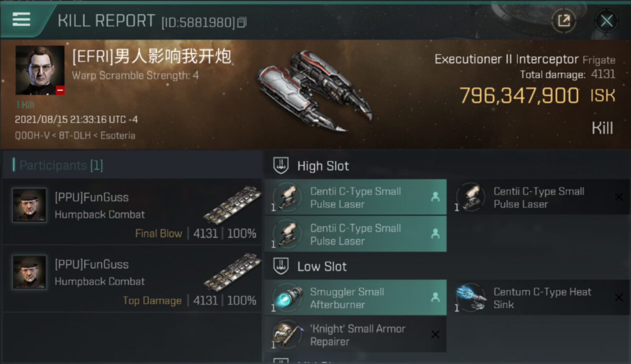Click the Executioner II Interceptor ship image

pyautogui.click(x=314, y=90)
